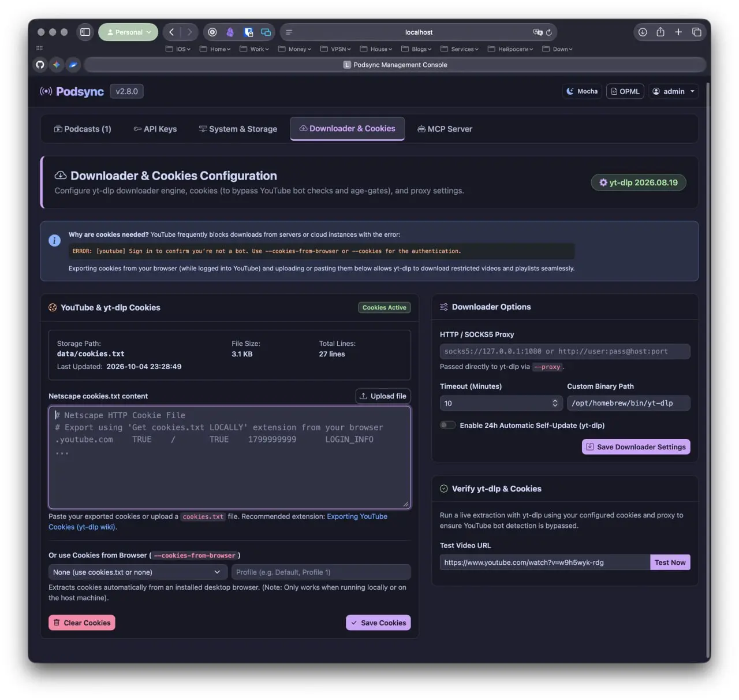Expand the admin user menu
739x700 pixels.
point(673,91)
